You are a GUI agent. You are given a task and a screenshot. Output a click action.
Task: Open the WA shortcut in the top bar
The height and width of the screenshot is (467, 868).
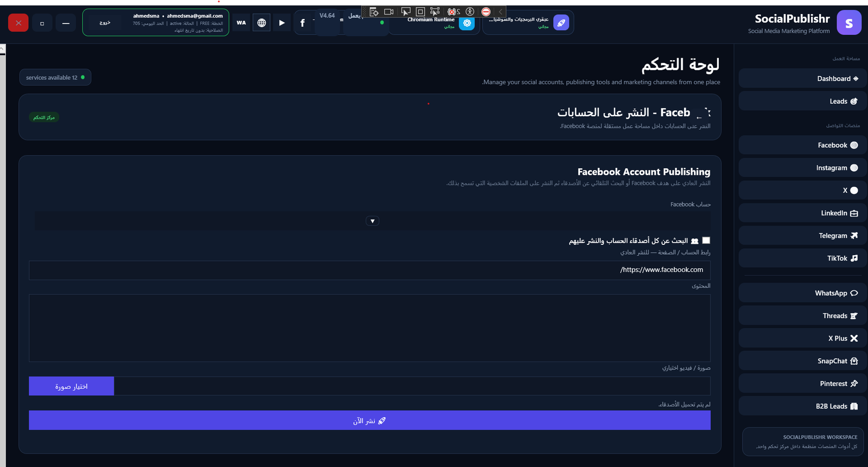tap(241, 23)
